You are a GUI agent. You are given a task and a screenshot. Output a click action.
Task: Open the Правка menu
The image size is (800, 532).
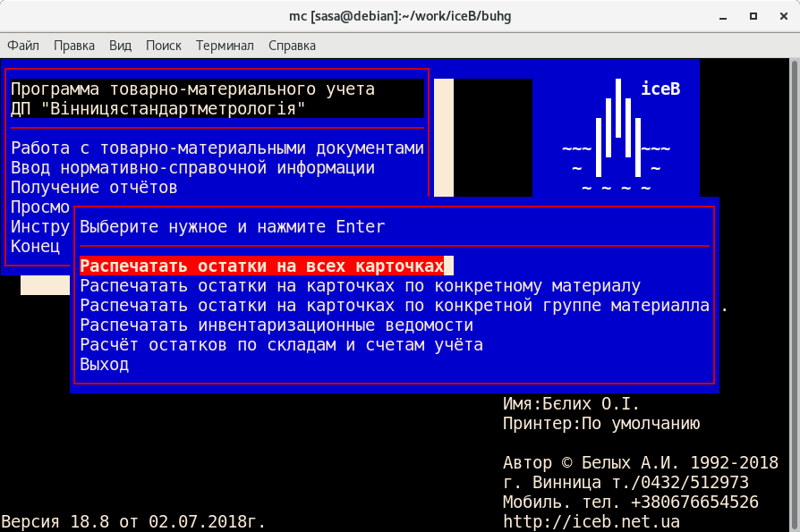pos(74,46)
